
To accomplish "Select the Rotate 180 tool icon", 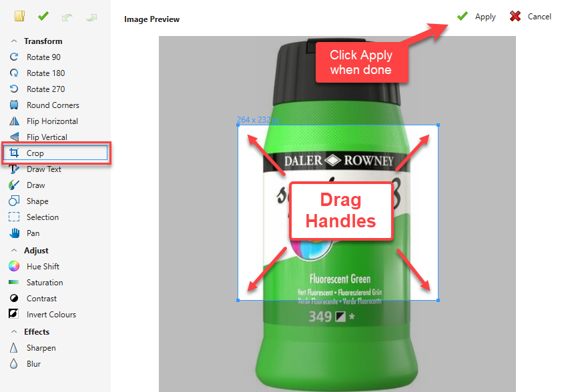I will (14, 73).
